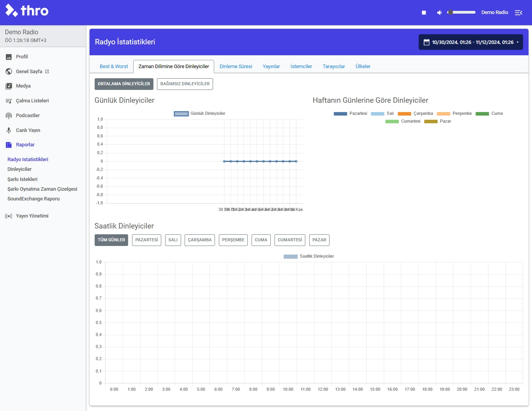
Task: Click the Genel Sayfa globe icon
Action: click(x=9, y=72)
